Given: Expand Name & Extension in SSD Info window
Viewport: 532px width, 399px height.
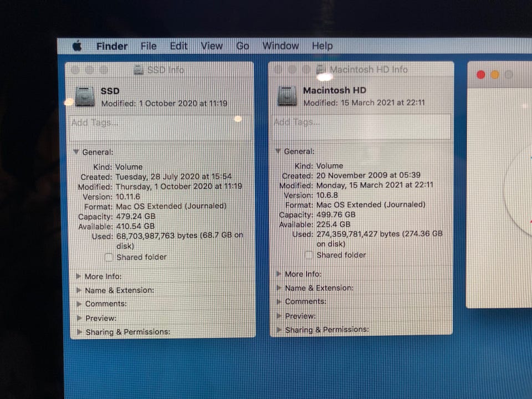Looking at the screenshot, I should tap(79, 290).
